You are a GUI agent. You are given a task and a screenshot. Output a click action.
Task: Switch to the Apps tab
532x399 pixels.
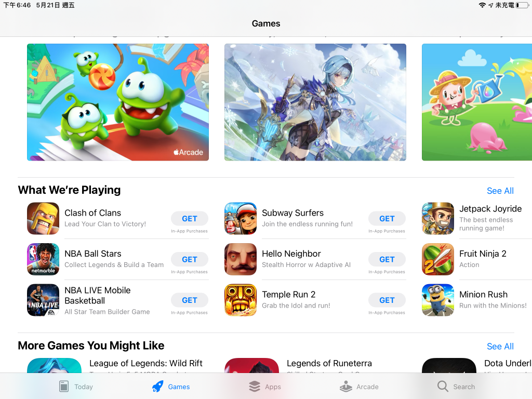pyautogui.click(x=264, y=387)
